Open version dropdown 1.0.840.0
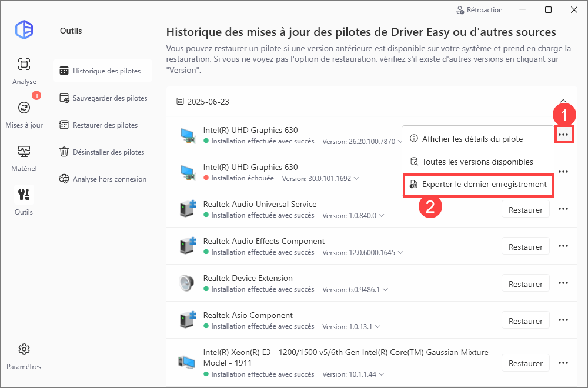Screen dimensions: 588x388 click(382, 216)
